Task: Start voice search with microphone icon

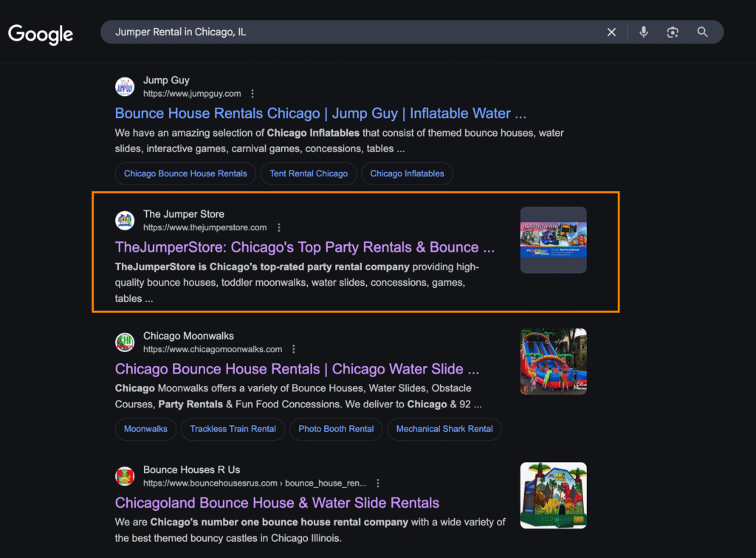Action: [x=644, y=32]
